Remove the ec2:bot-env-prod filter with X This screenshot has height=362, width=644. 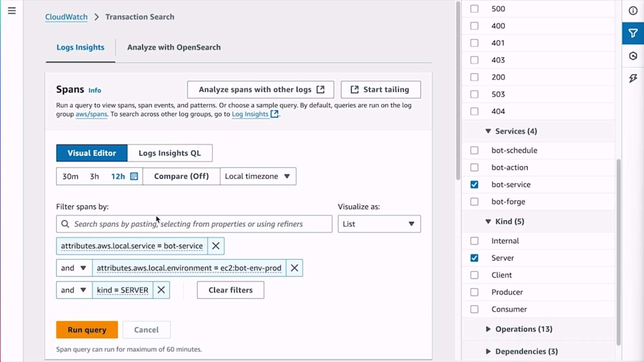tap(294, 268)
